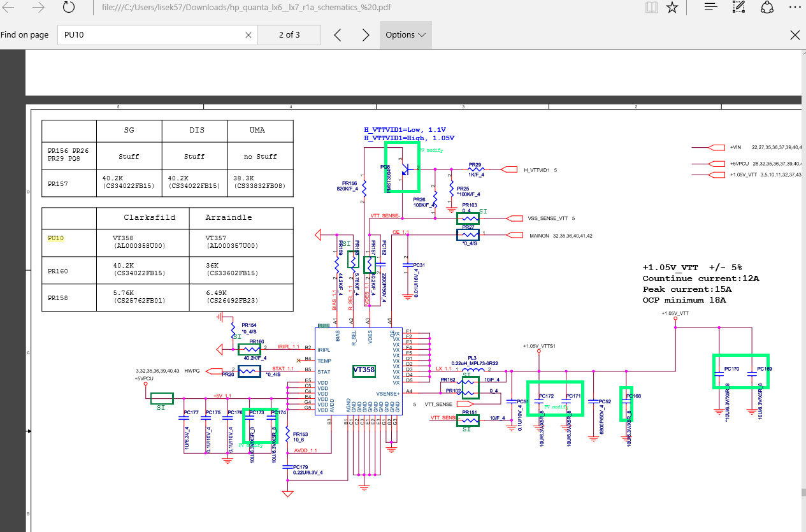This screenshot has height=532, width=806.
Task: Click the HWPG signal label
Action: [191, 370]
